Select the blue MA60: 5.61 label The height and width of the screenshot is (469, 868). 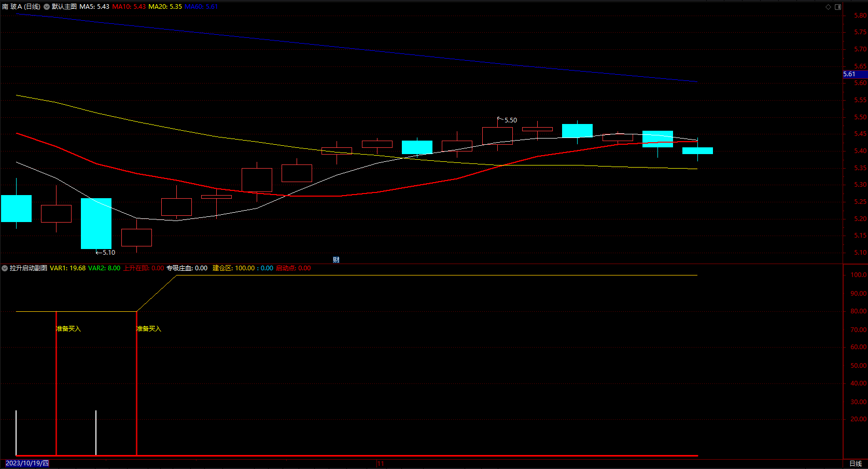click(201, 7)
